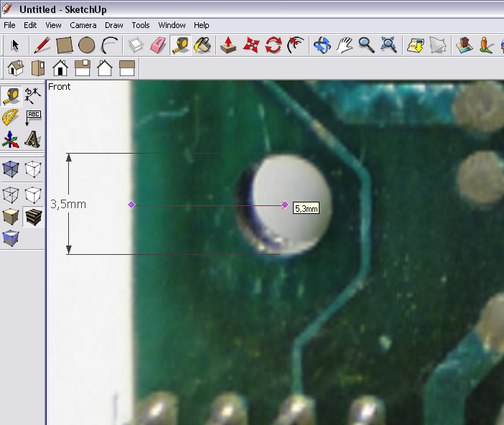Switch to Top view icon

coord(38,67)
